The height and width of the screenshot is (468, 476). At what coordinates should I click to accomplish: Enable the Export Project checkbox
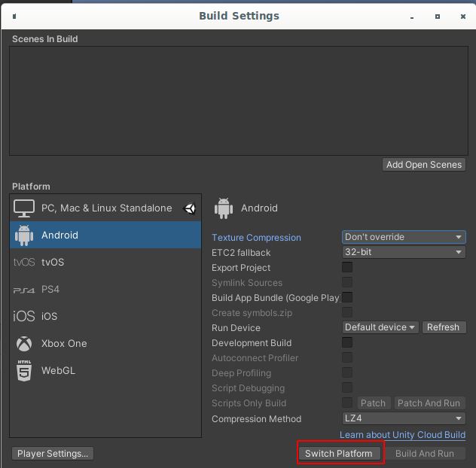[x=347, y=267]
